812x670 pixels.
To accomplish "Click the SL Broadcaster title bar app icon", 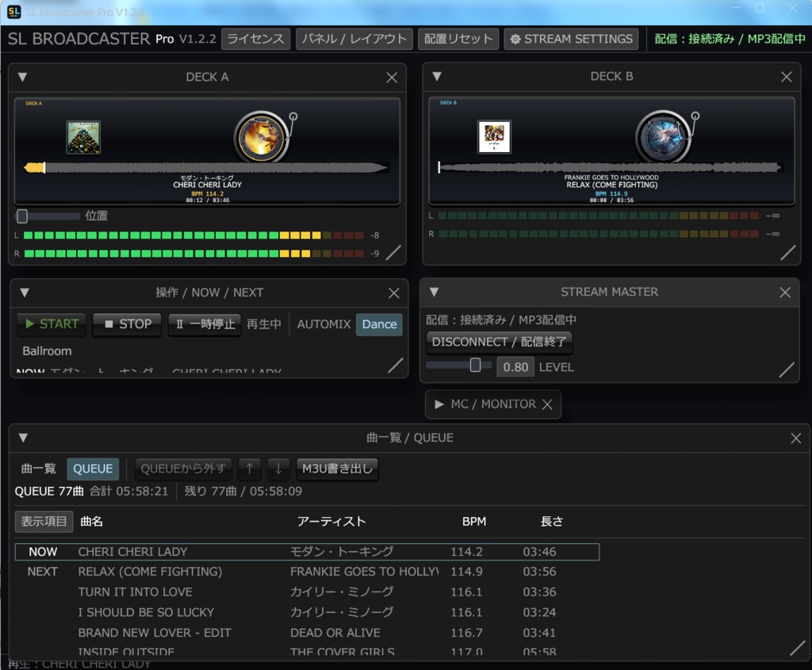I will [14, 11].
